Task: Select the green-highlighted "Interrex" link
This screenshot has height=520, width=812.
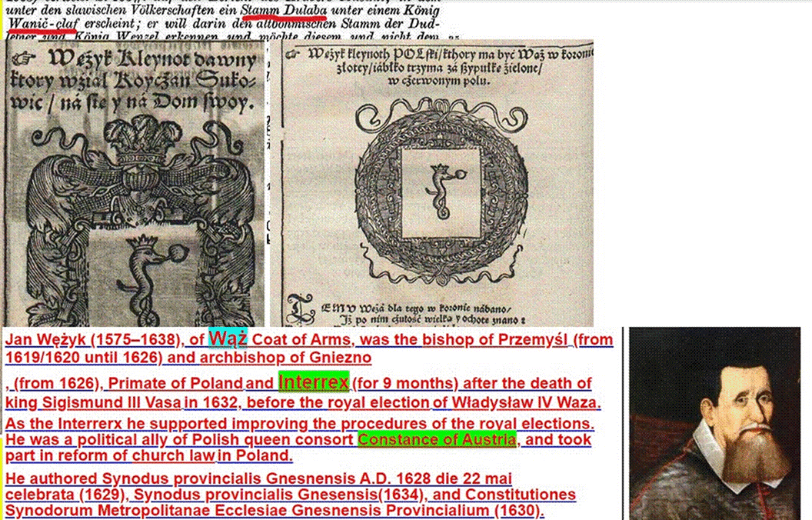Action: 313,382
